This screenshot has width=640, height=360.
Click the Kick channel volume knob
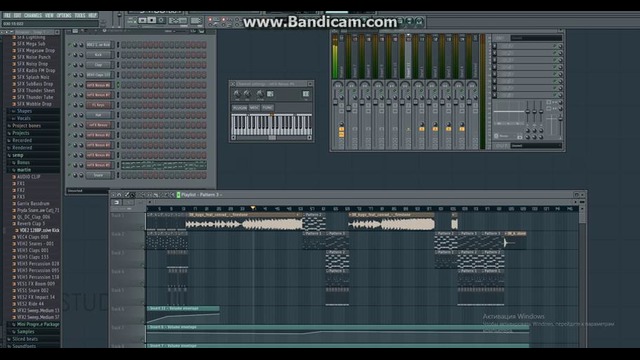pyautogui.click(x=81, y=55)
